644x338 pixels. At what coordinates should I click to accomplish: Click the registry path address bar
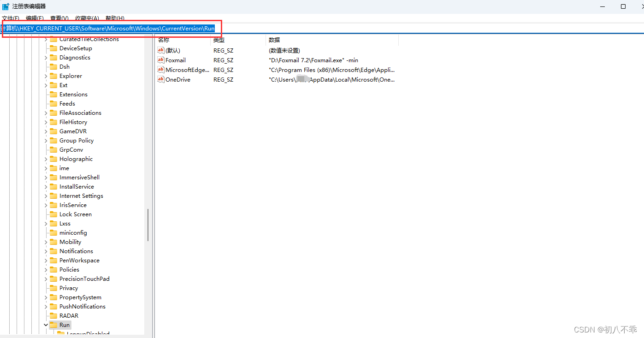pyautogui.click(x=322, y=28)
